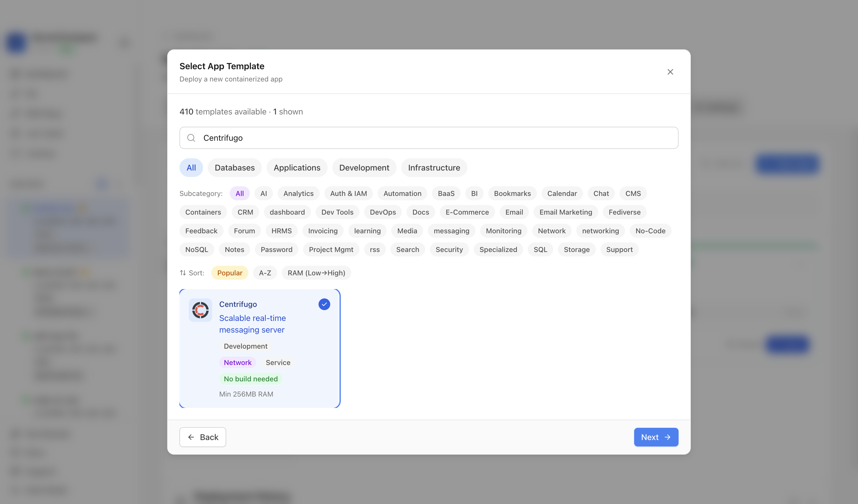Filter by Project Mgmt subcategory
Viewport: 858px width, 504px height.
coord(331,249)
